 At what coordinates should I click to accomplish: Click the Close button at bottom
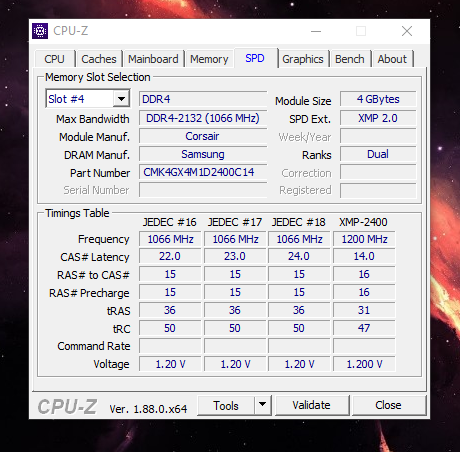click(388, 405)
